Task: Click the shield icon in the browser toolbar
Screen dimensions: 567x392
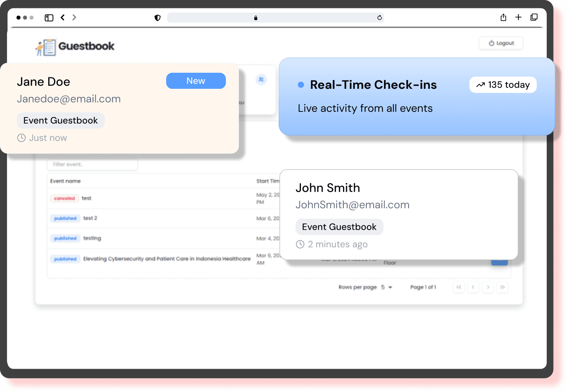Action: click(157, 17)
